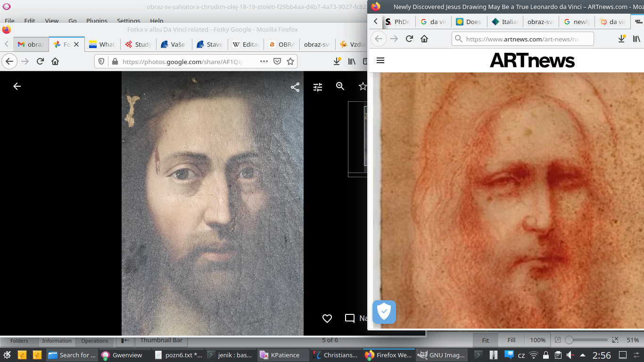Toggle the Thumbnail Bar in Gwenview
Image resolution: width=644 pixels, height=362 pixels.
click(x=161, y=340)
